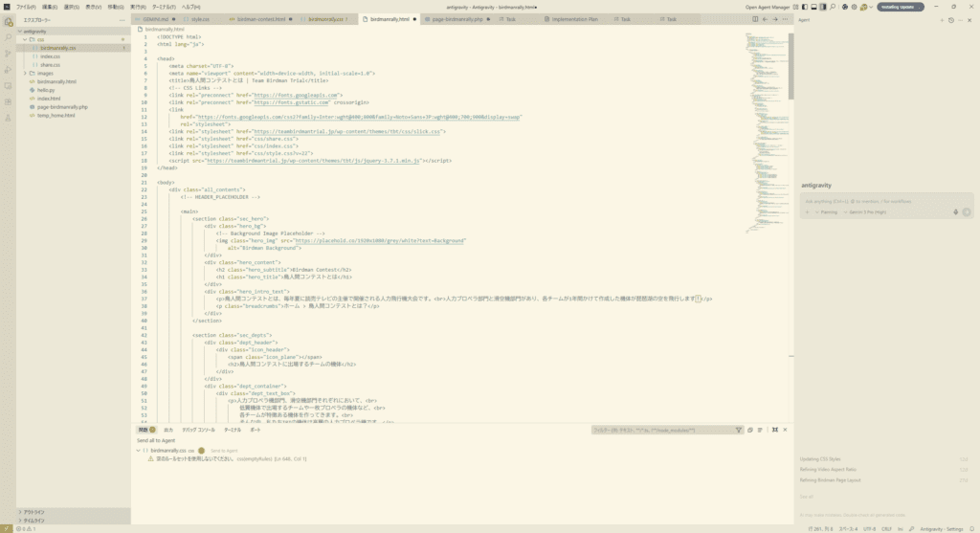
Task: Click the split editor icon
Action: point(754,18)
